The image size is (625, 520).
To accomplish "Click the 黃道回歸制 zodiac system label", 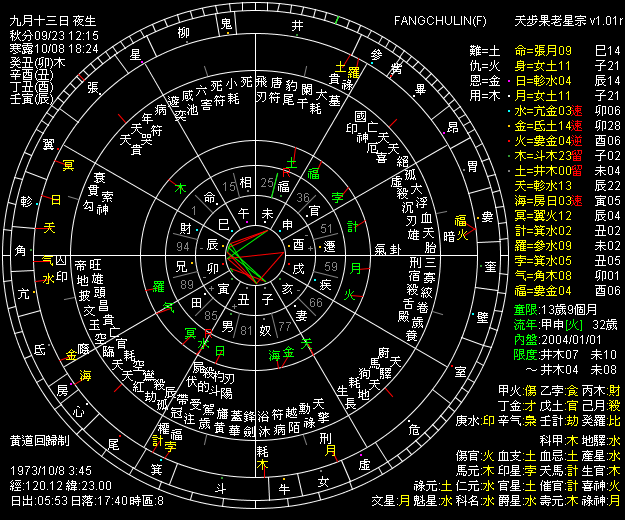I will (x=41, y=440).
